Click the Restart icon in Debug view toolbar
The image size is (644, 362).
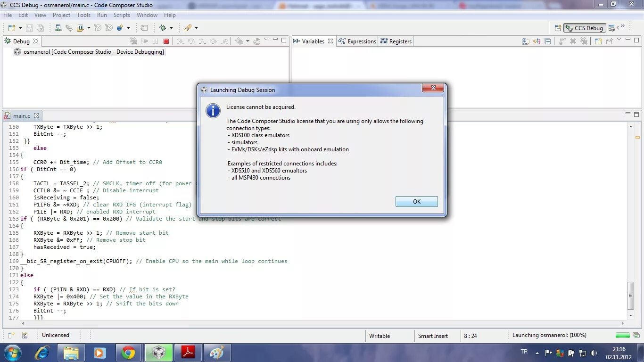(256, 41)
